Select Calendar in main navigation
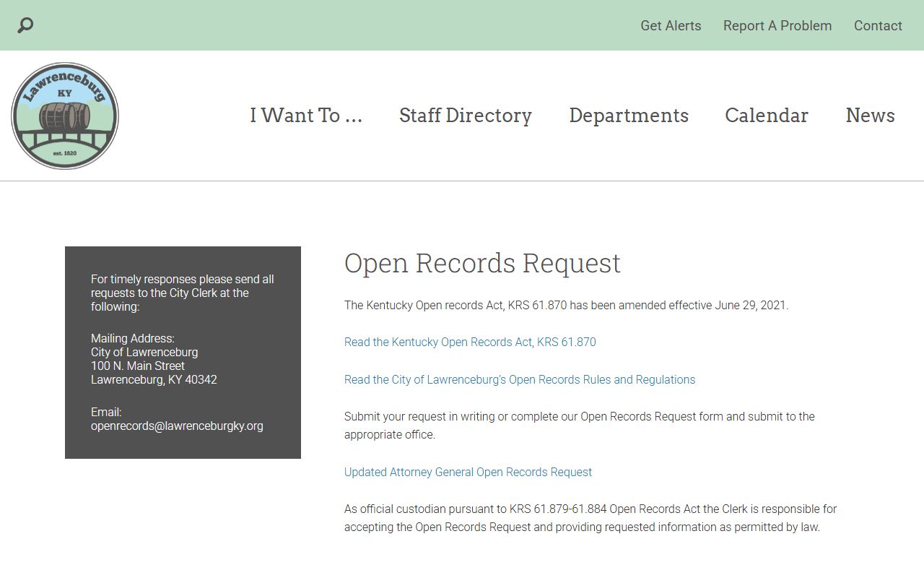 pos(767,116)
